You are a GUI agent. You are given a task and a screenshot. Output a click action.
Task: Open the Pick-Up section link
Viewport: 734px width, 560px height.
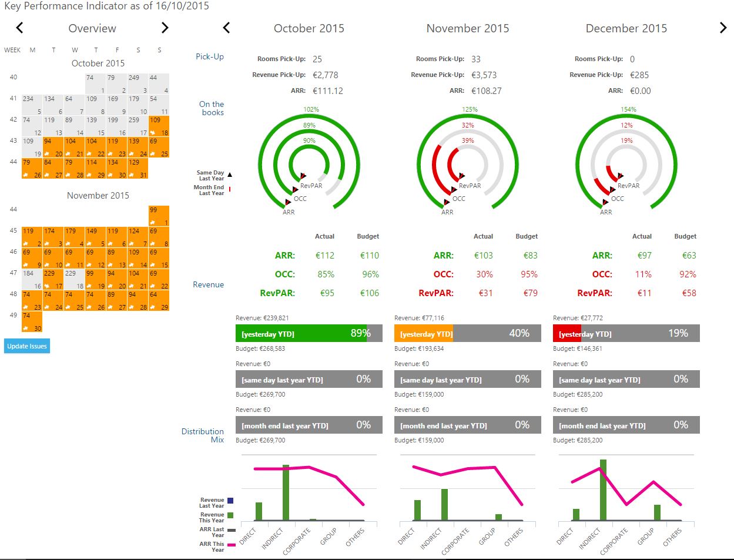click(x=210, y=56)
